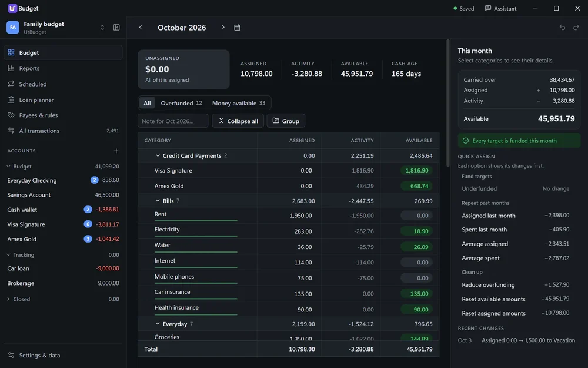Select the All filter tab
The width and height of the screenshot is (588, 368).
pos(147,103)
